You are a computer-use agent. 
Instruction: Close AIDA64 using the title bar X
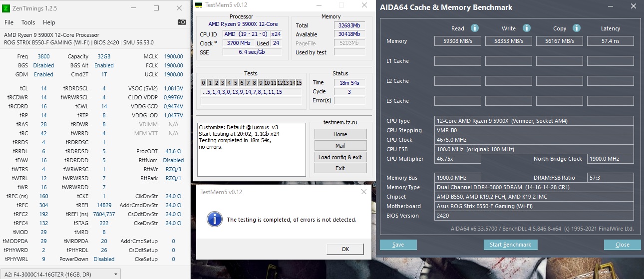[x=634, y=7]
